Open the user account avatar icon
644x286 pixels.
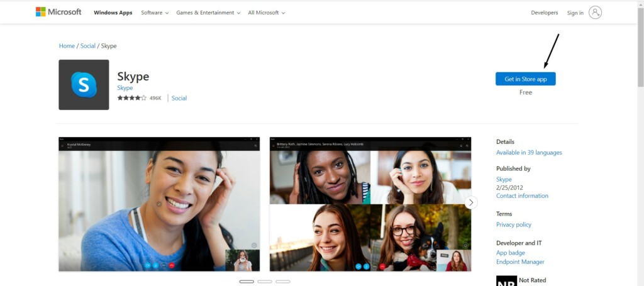point(595,13)
